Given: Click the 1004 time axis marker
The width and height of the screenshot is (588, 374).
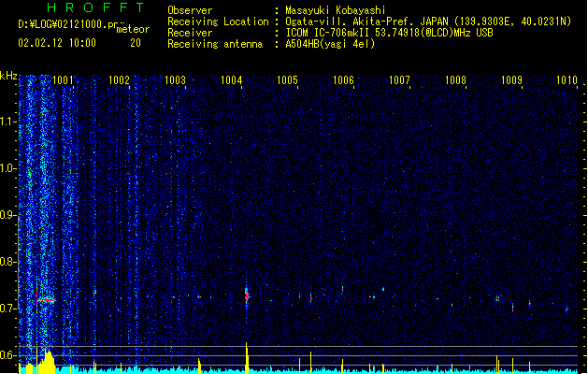Looking at the screenshot, I should pyautogui.click(x=231, y=79).
